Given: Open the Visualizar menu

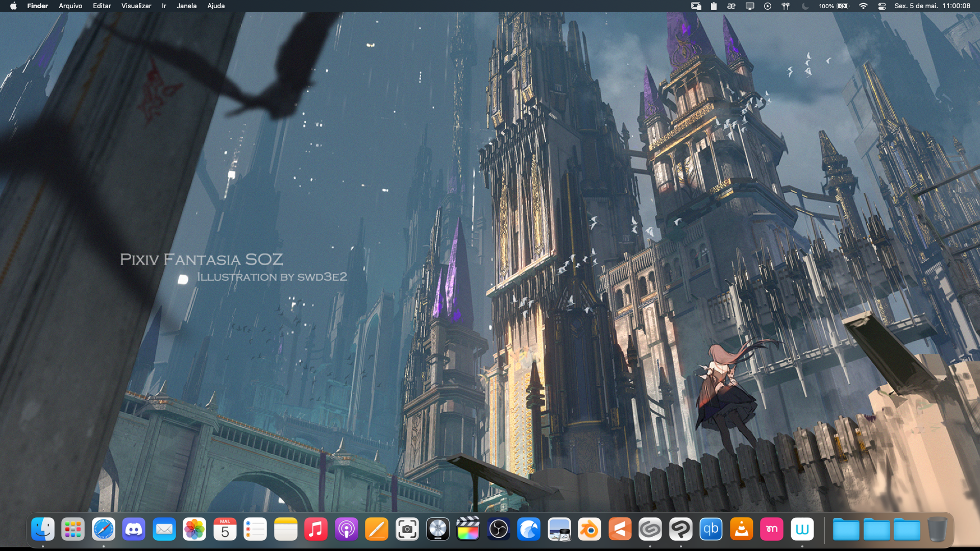Looking at the screenshot, I should 136,6.
